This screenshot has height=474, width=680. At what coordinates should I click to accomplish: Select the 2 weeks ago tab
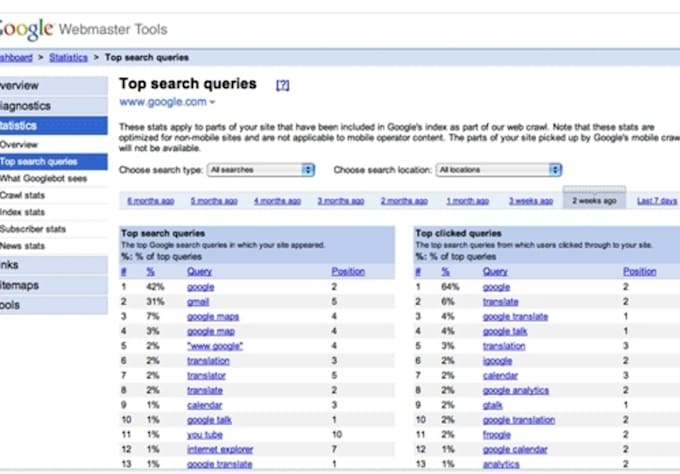594,200
